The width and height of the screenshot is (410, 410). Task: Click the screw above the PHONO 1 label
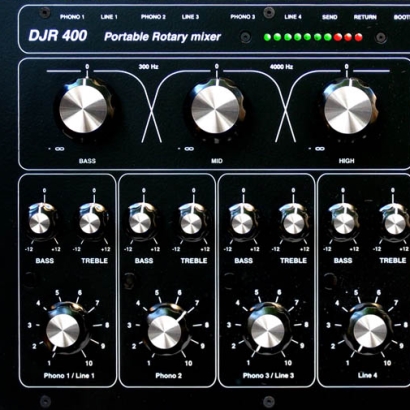click(45, 13)
